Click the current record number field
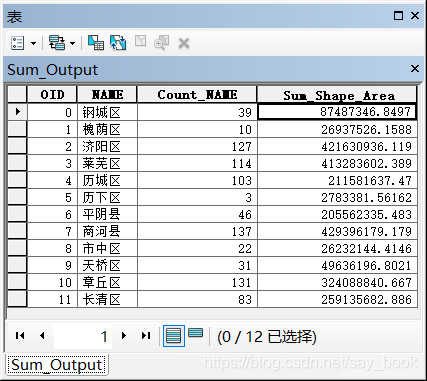 tap(83, 336)
